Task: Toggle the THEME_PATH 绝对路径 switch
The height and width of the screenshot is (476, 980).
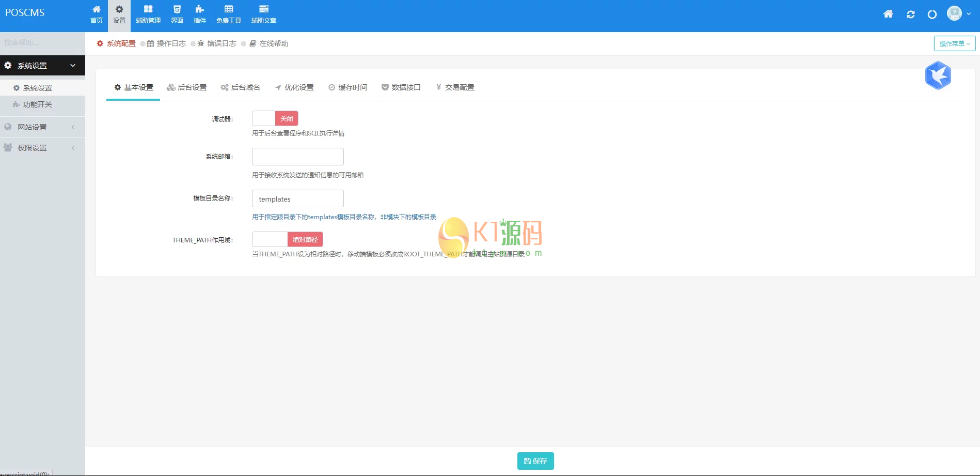Action: click(x=288, y=239)
